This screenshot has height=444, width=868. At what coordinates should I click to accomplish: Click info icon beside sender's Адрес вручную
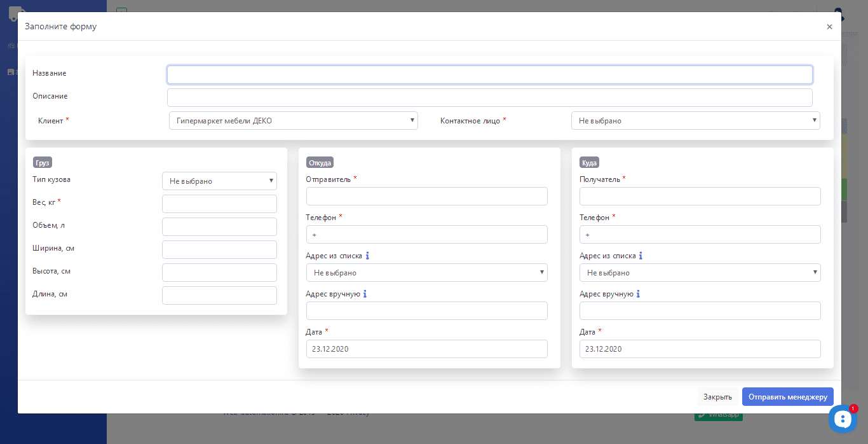[365, 294]
